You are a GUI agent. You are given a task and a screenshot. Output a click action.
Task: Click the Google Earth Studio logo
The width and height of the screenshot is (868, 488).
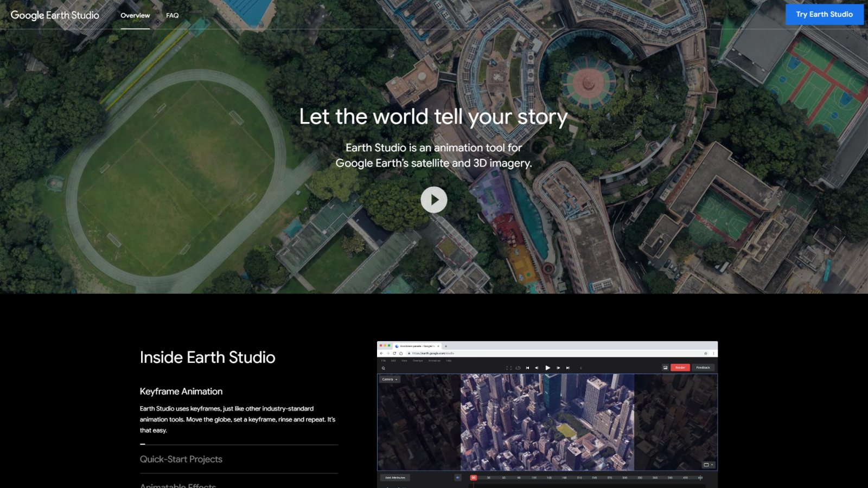click(55, 15)
